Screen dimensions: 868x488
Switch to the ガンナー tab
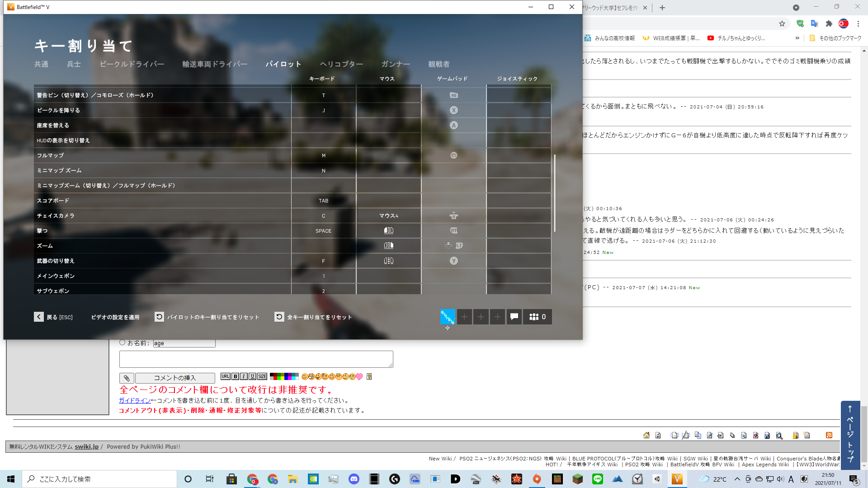click(x=396, y=64)
